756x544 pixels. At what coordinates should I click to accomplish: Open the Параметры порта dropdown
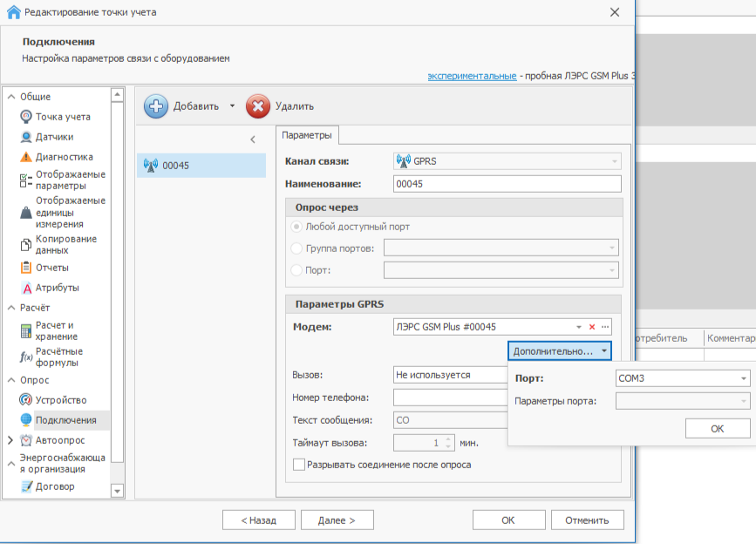pos(683,401)
